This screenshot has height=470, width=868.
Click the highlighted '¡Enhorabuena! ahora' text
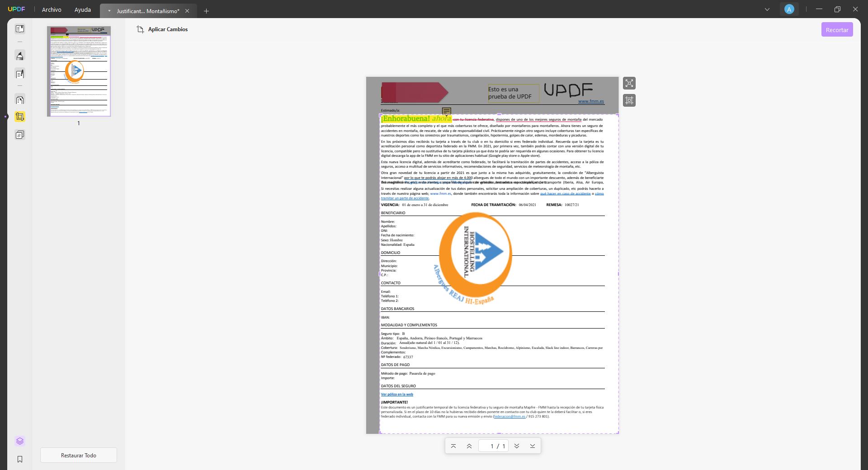coord(416,119)
